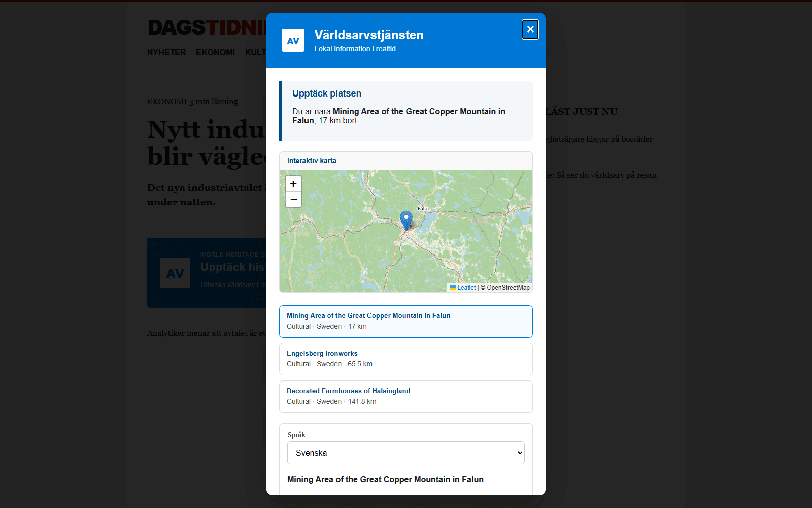
Task: Click the Upptäck platsen heading
Action: (327, 93)
